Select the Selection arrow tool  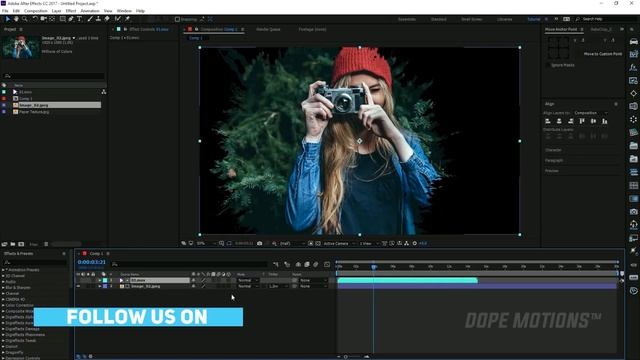click(x=7, y=19)
